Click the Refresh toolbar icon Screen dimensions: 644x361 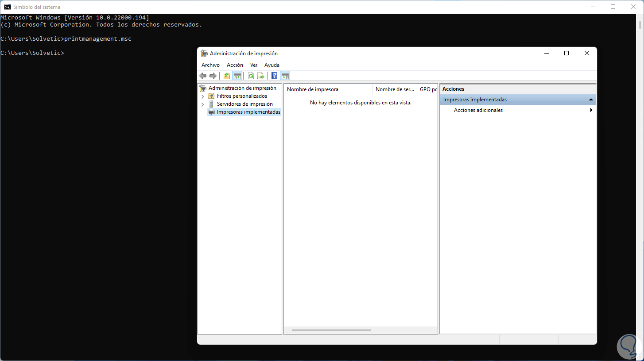pyautogui.click(x=251, y=76)
